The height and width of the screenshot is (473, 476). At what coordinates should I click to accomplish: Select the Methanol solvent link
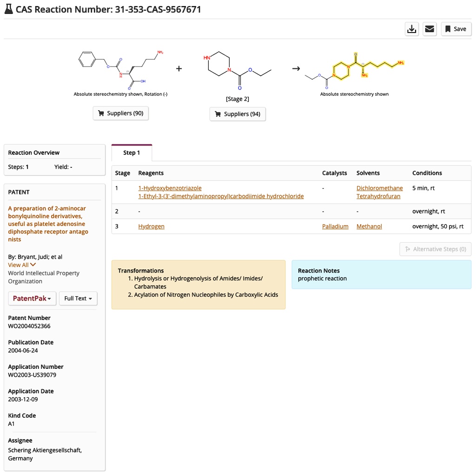pyautogui.click(x=369, y=226)
